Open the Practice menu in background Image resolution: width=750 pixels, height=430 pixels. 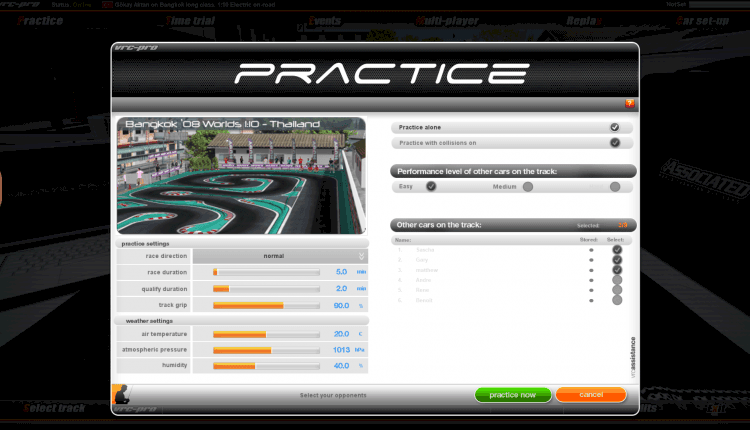pos(40,21)
